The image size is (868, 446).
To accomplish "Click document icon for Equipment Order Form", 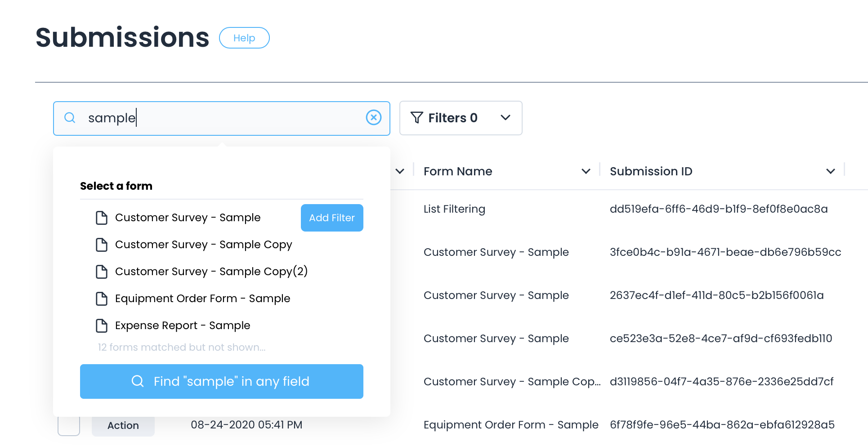I will pos(102,299).
